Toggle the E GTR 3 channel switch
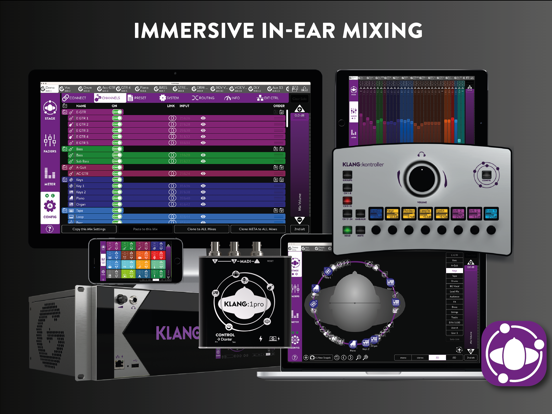Viewport: 552px width, 414px height. 117,131
